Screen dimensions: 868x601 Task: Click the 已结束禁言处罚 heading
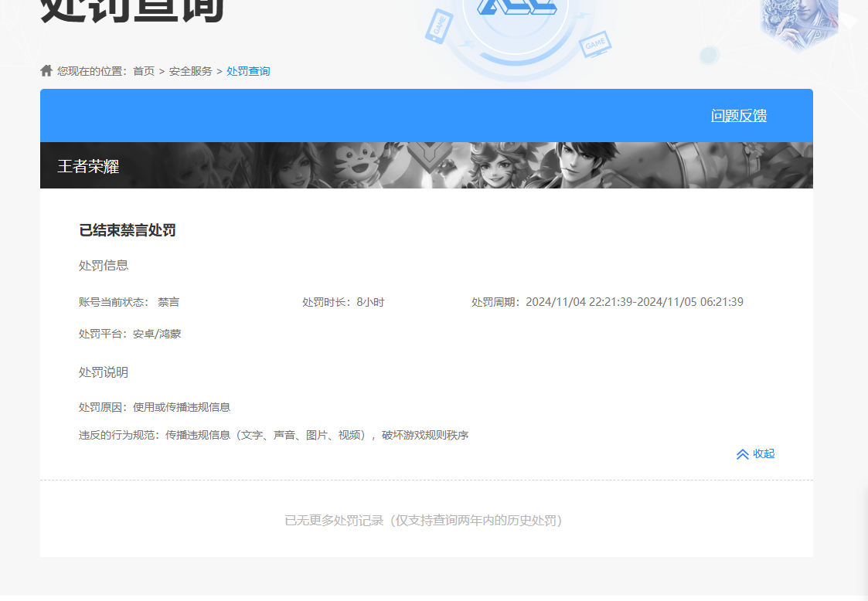(128, 230)
